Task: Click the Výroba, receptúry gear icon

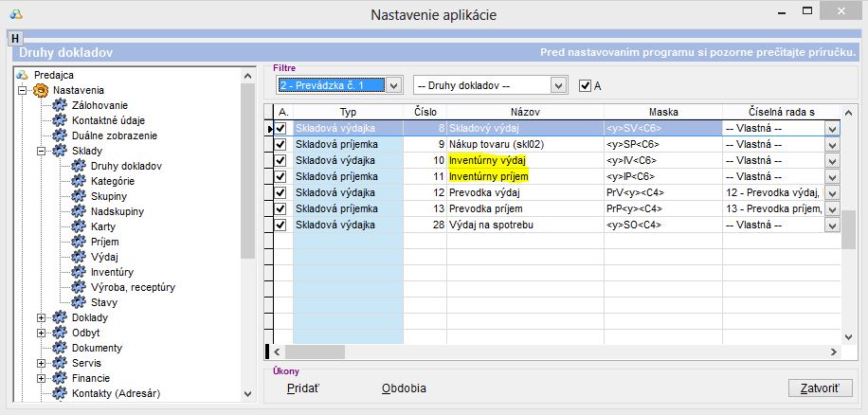Action: [x=79, y=287]
